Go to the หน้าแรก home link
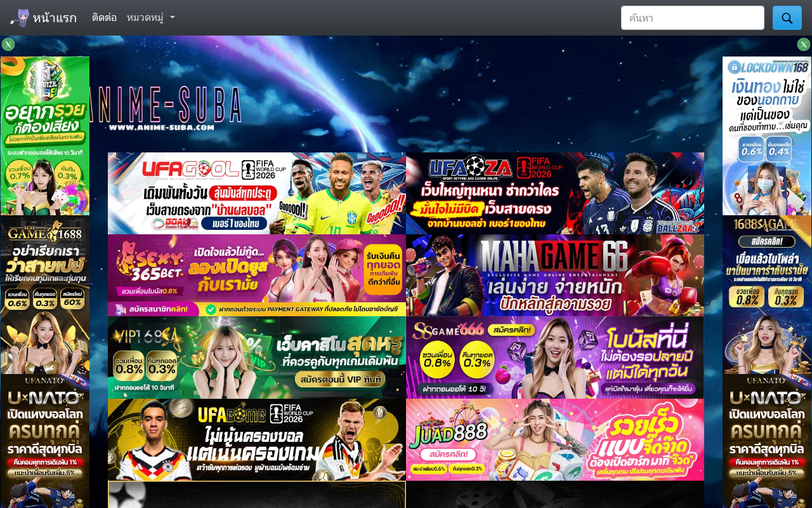Viewport: 812px width, 508px height. (55, 18)
